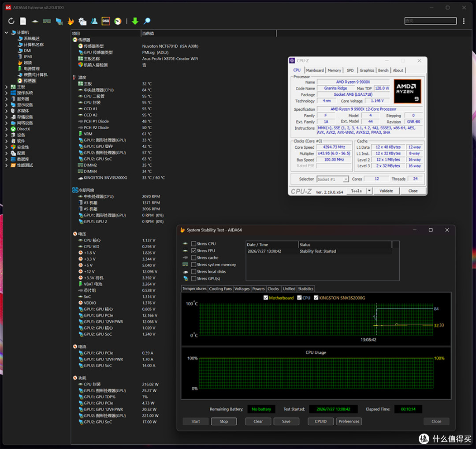This screenshot has width=476, height=449.
Task: Click the AMD Ryzen 9 logo in CPU-Z
Action: click(x=407, y=91)
